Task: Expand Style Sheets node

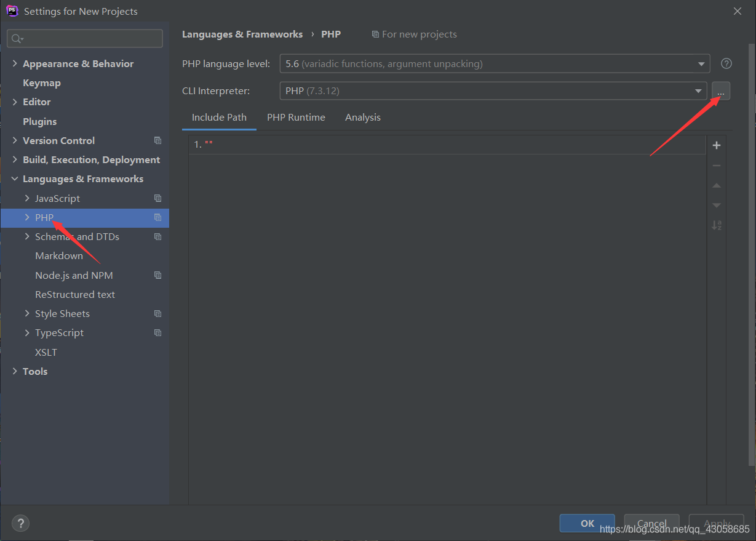Action: 27,313
